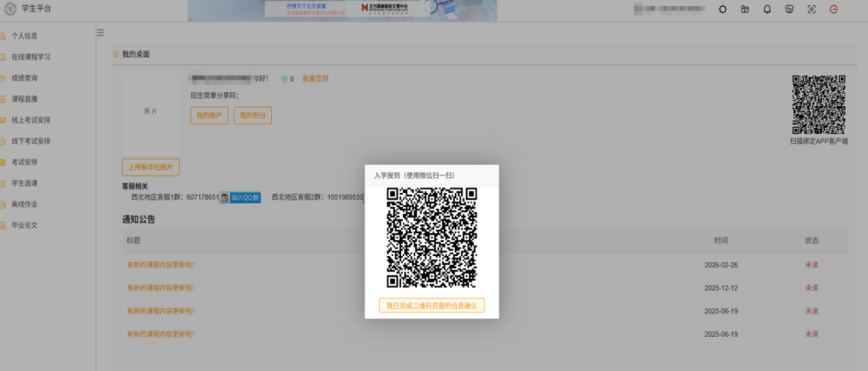The width and height of the screenshot is (868, 371).
Task: Click the 我的积分 button
Action: pyautogui.click(x=252, y=115)
